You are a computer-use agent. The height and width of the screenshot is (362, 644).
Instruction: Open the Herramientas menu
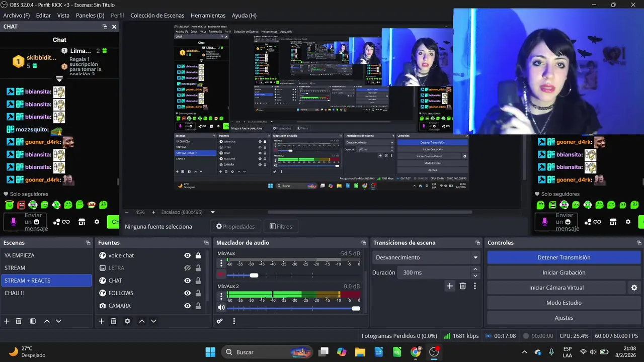click(208, 15)
